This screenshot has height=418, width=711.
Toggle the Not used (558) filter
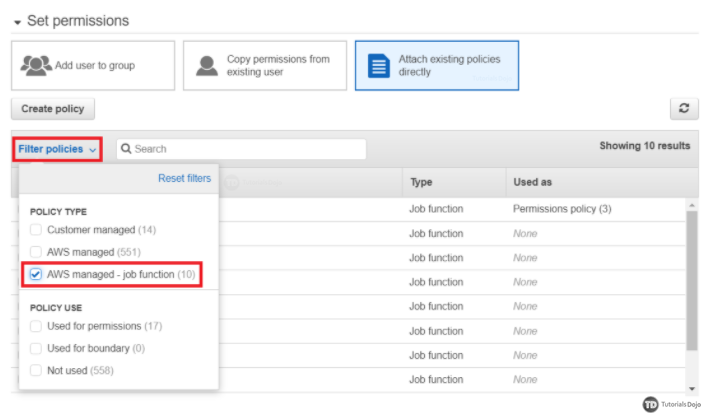point(37,370)
